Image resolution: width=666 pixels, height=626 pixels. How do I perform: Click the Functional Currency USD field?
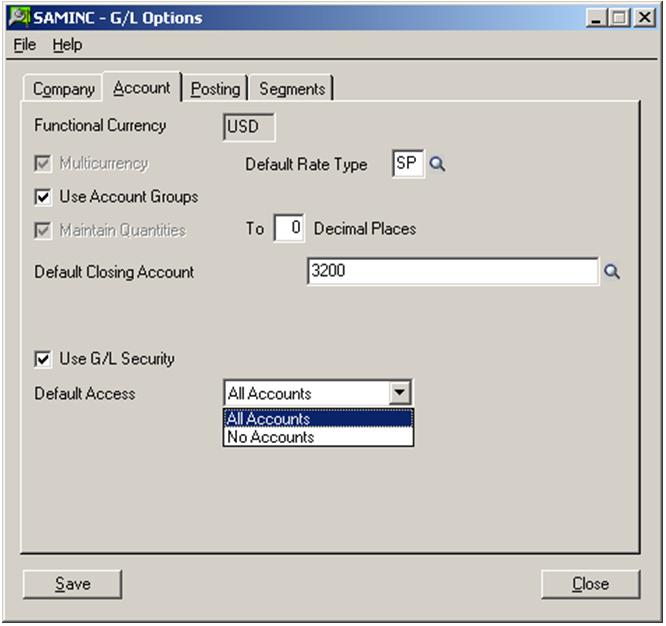249,127
